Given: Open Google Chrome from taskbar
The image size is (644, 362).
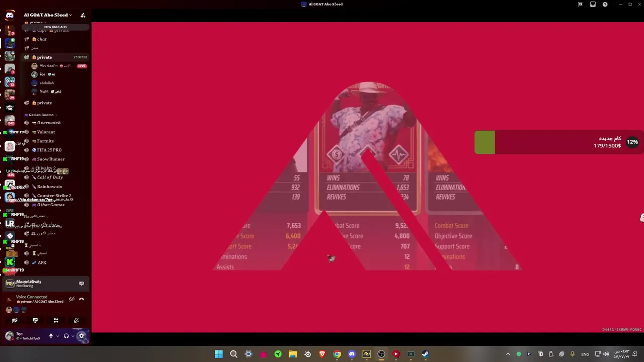Looking at the screenshot, I should [337, 354].
